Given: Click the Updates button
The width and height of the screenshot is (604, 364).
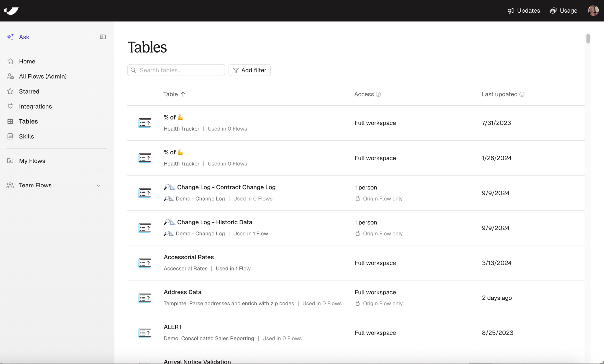Looking at the screenshot, I should (x=524, y=11).
